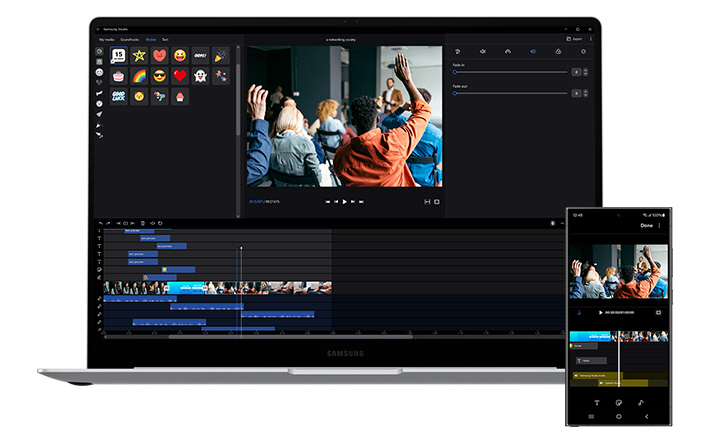This screenshot has width=720, height=436.
Task: Toggle fullscreen preview icon
Action: coord(437,201)
